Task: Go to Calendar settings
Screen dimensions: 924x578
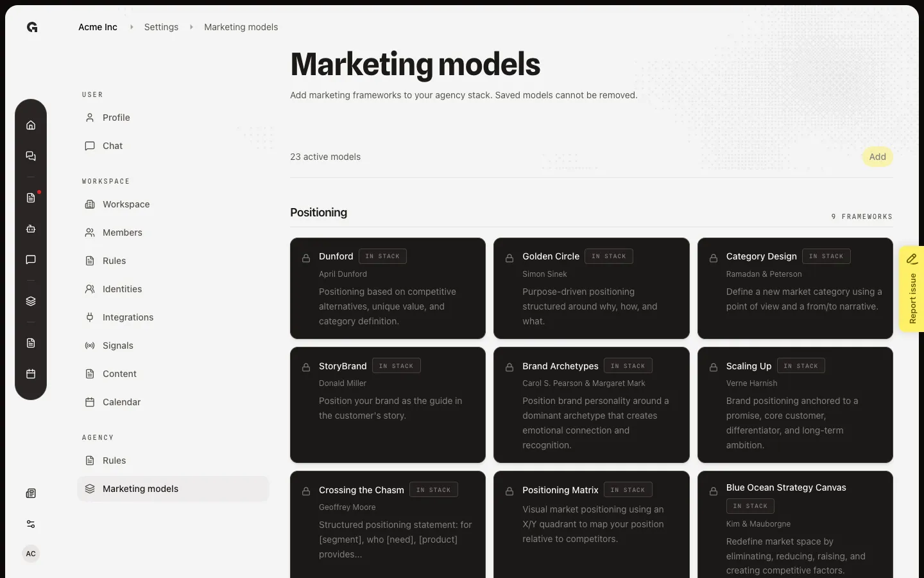Action: [173, 402]
